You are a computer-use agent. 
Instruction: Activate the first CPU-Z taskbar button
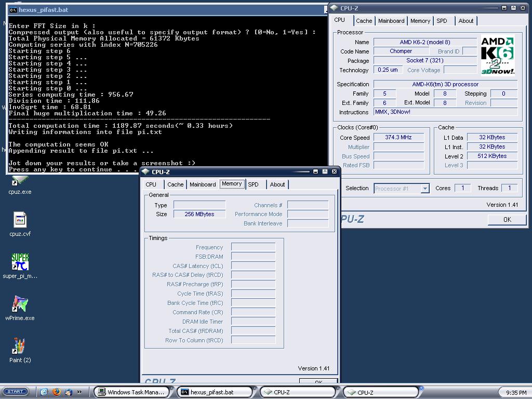[x=297, y=392]
